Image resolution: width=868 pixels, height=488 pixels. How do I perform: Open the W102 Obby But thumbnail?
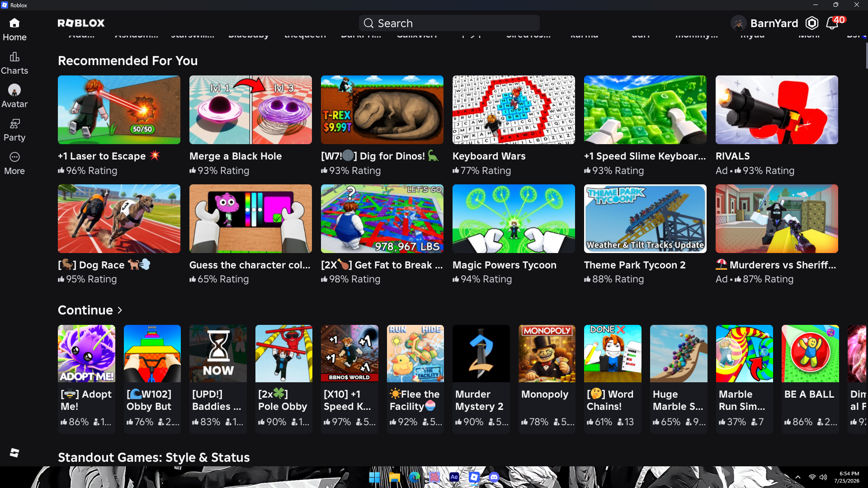(152, 353)
